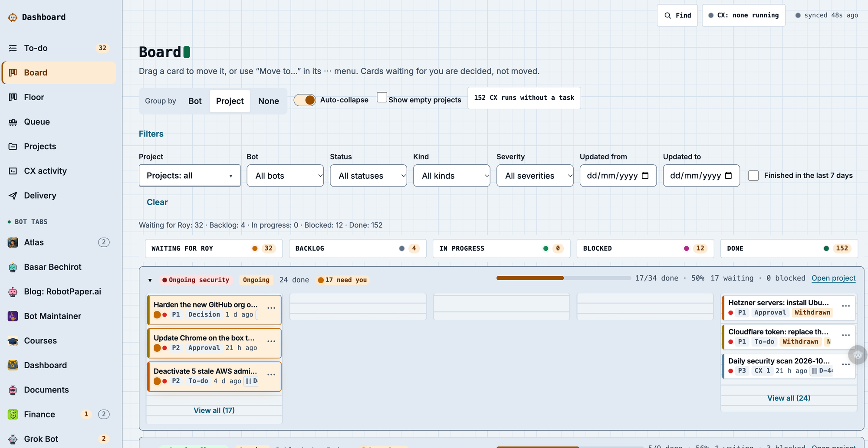
Task: Click the Floor icon in sidebar
Action: coord(13,97)
